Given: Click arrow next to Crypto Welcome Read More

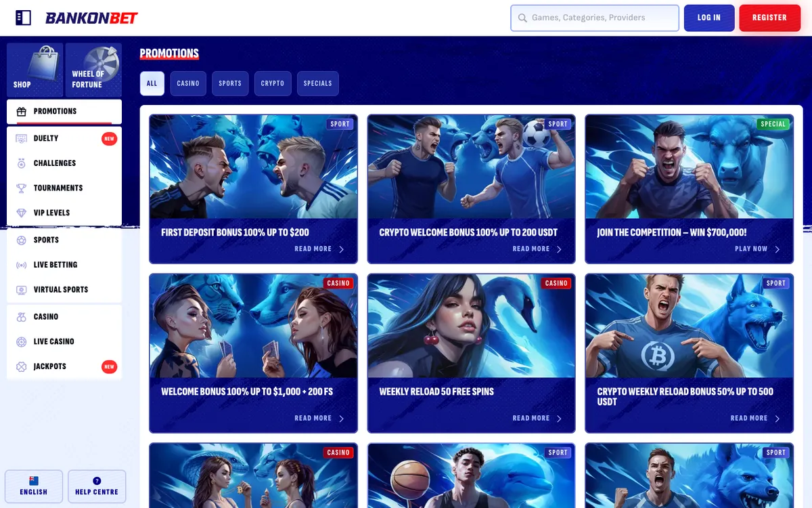Looking at the screenshot, I should tap(559, 249).
